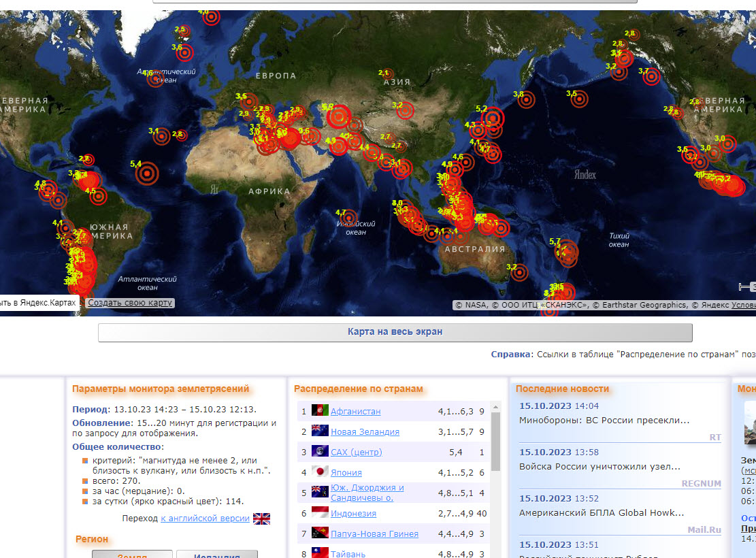The image size is (756, 558).
Task: Open the Папуа-Новая Гвинея link
Action: pos(375,534)
